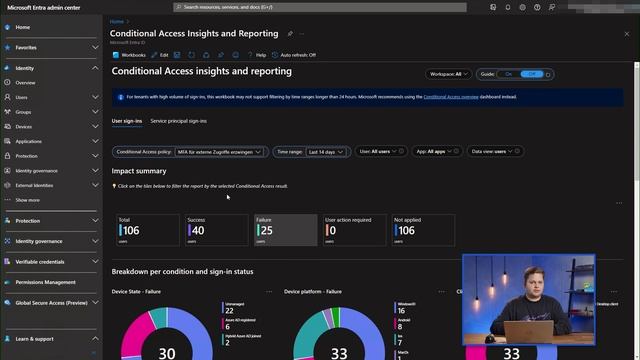Click Azure AD registered 6 legend entry
Viewport: 640px width, 360px height.
(x=239, y=324)
